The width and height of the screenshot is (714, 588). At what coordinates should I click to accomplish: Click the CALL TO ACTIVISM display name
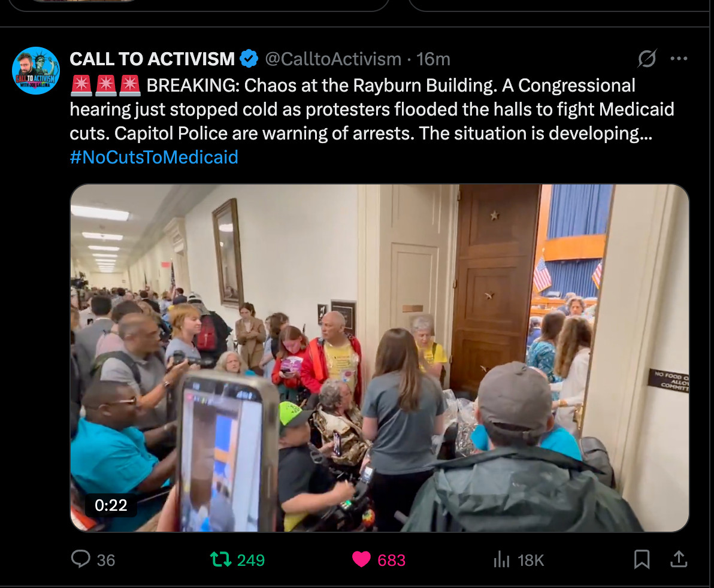tap(152, 59)
